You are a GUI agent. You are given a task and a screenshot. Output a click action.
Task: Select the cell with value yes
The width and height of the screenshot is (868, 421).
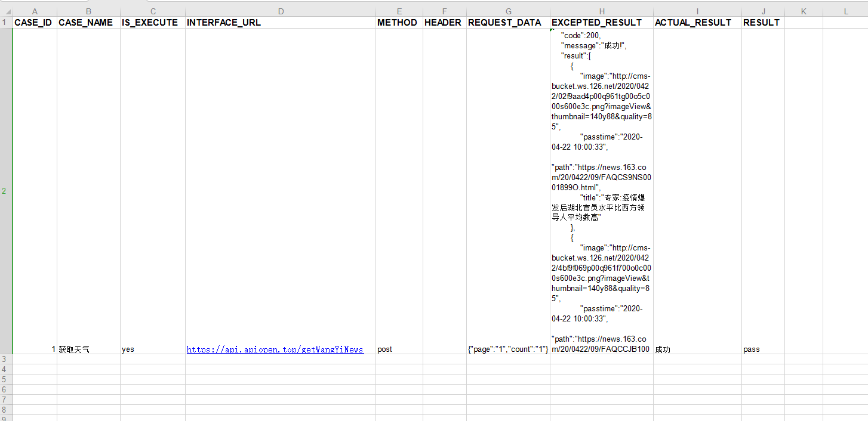[x=153, y=191]
